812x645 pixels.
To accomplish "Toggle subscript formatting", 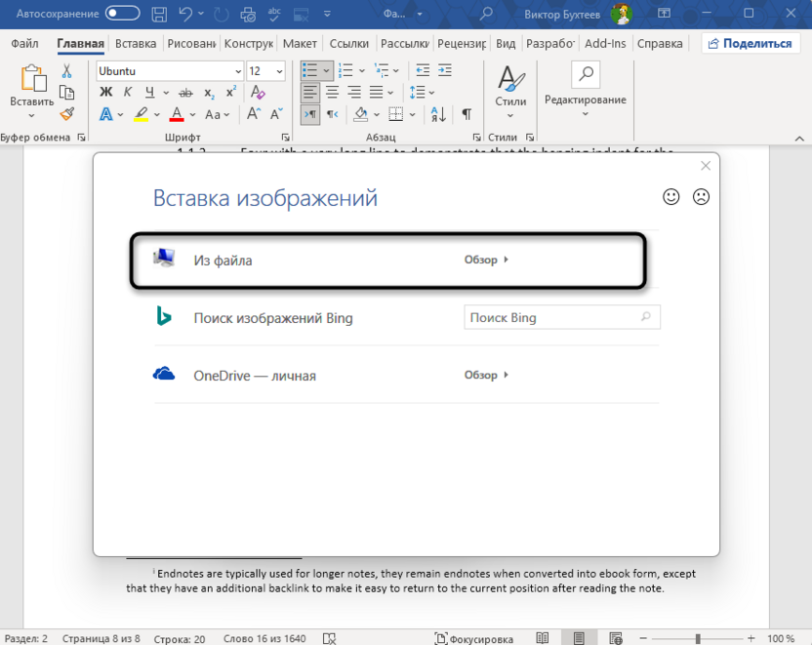I will pos(209,93).
